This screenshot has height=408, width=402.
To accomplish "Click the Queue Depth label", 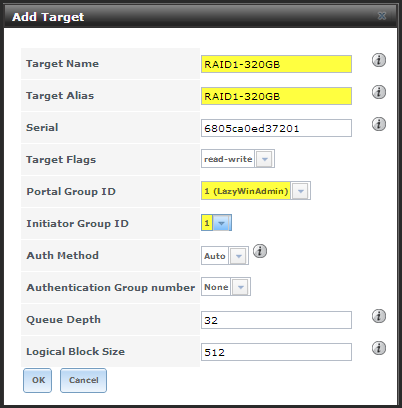I will coord(63,320).
